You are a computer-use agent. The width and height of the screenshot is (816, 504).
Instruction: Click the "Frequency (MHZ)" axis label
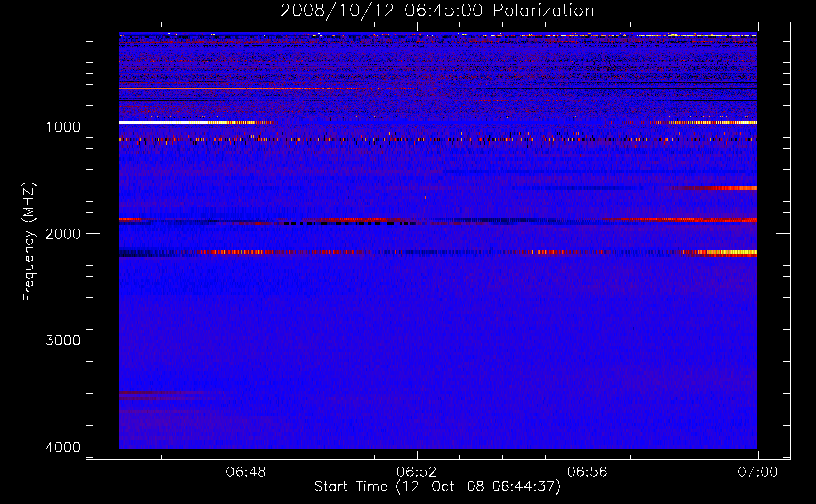point(29,242)
